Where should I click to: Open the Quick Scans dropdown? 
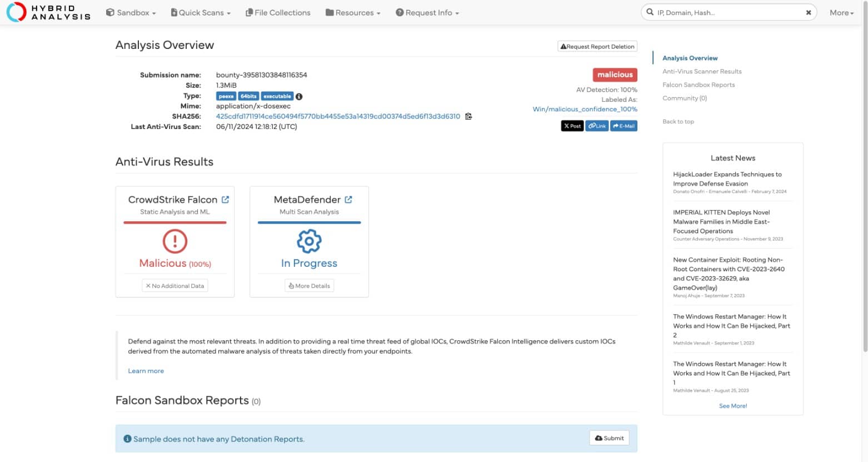click(201, 12)
